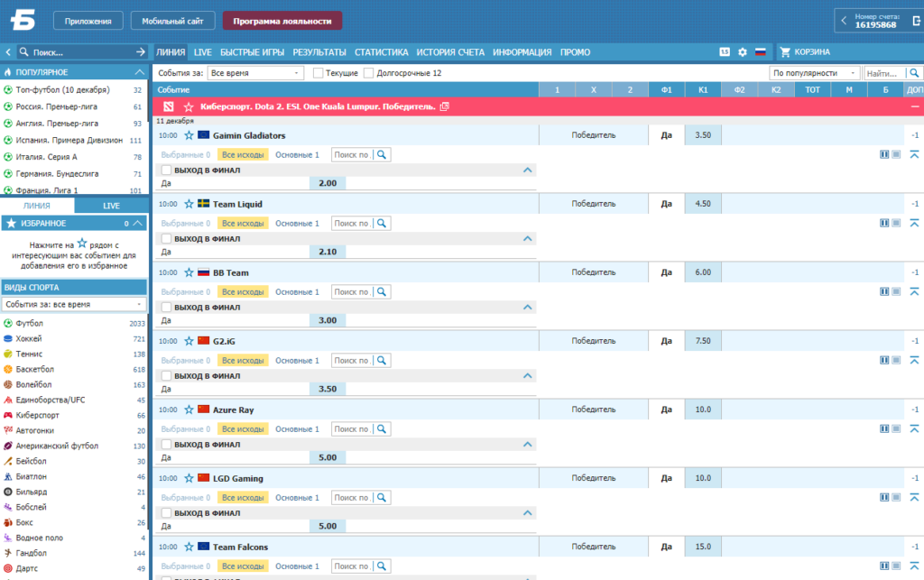Click the Приложения button

88,21
